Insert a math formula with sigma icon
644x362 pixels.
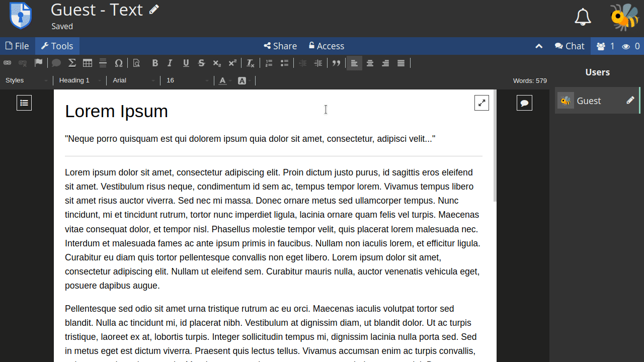[x=72, y=63]
